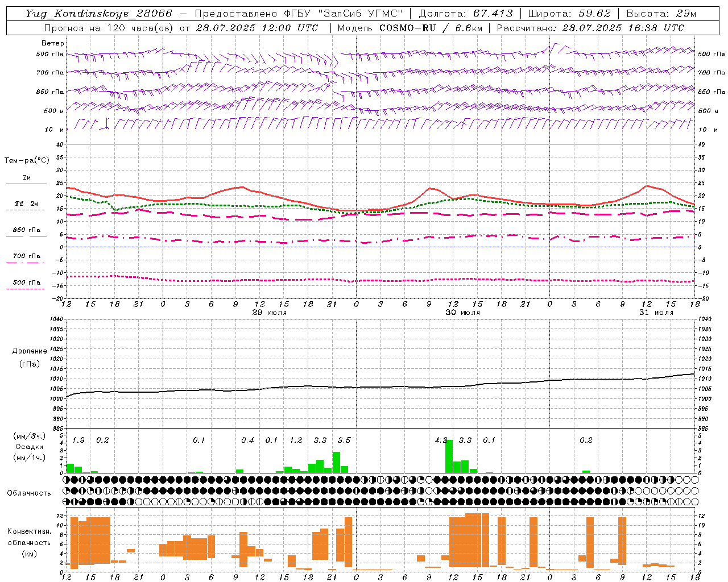Viewport: 728px width, 582px height.
Task: Click the model name COSMO-RU / 6.6км
Action: [431, 28]
